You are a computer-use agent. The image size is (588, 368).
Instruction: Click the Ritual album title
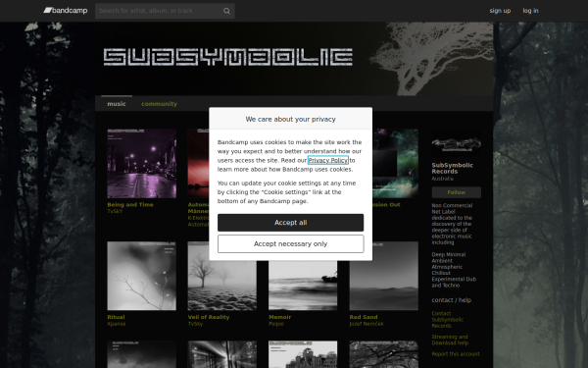pos(116,317)
